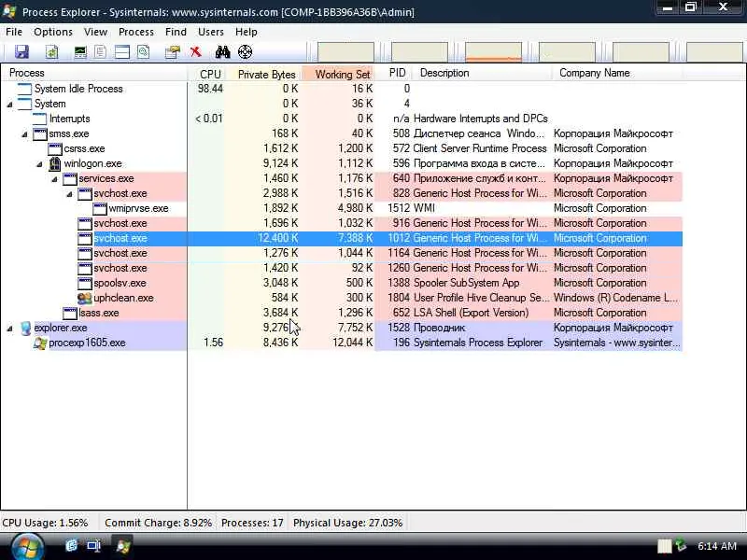747x560 pixels.
Task: Click the crosshair Find Window's Process icon
Action: [x=245, y=51]
